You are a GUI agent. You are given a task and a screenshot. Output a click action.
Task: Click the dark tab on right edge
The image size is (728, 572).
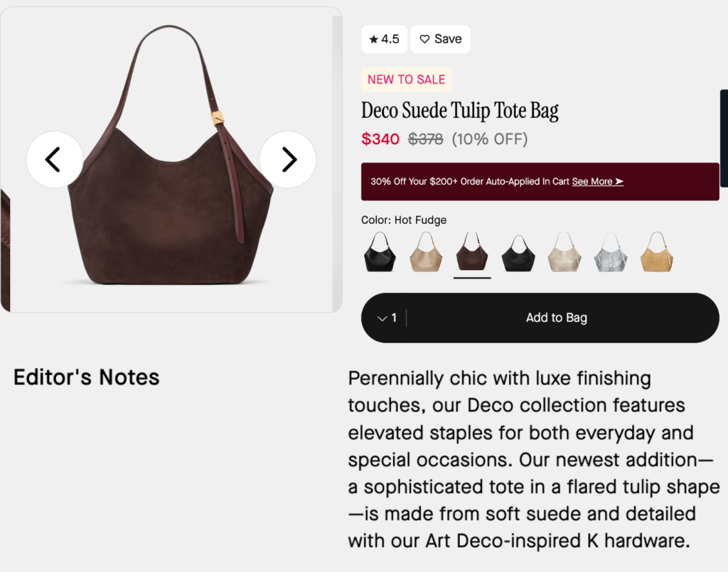click(724, 139)
